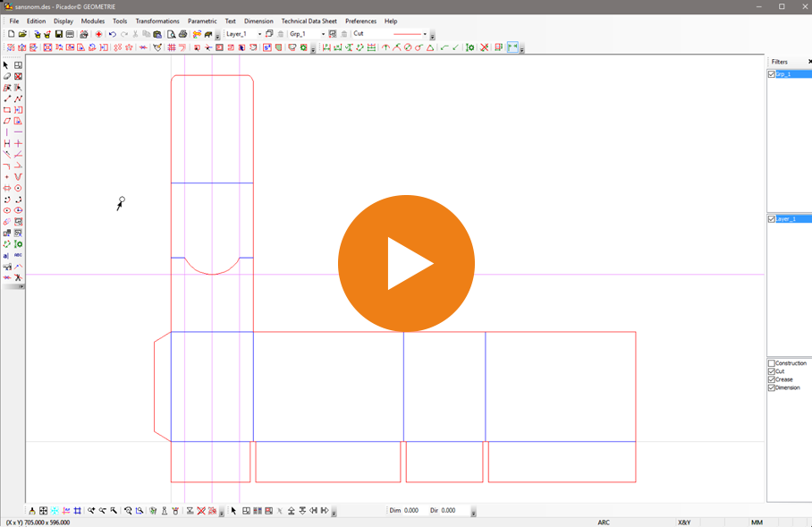
Task: Toggle the Crease checkbox
Action: (x=772, y=380)
